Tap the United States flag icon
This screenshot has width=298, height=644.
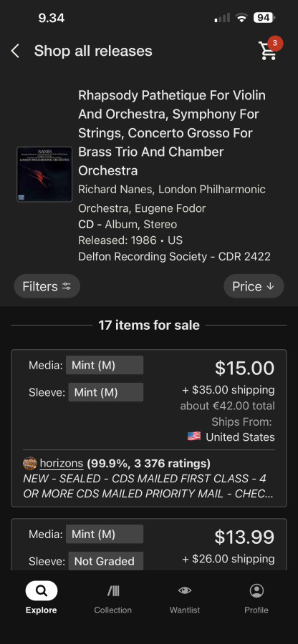tap(194, 436)
